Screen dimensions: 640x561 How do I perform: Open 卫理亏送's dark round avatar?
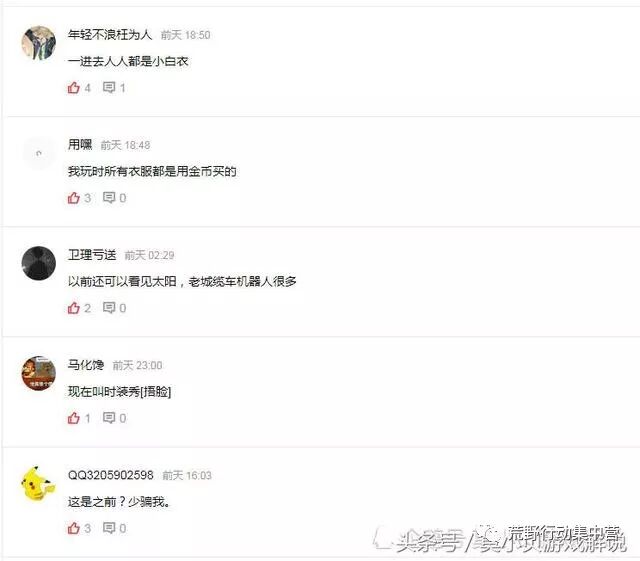click(39, 263)
